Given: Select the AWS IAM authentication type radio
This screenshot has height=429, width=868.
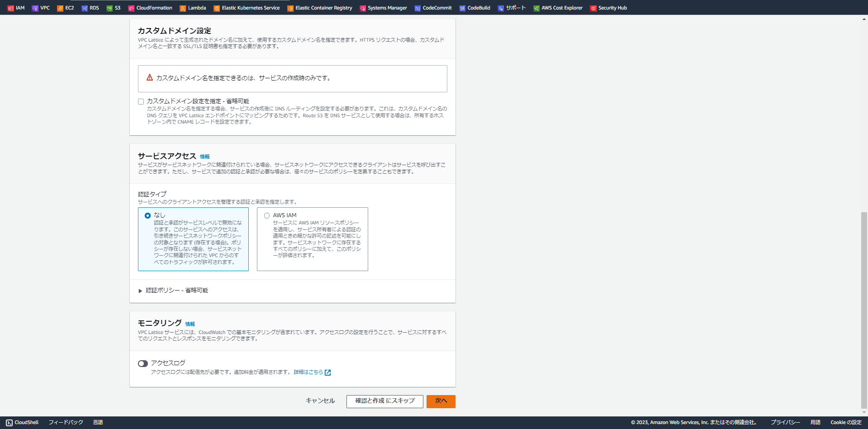Looking at the screenshot, I should [x=267, y=215].
